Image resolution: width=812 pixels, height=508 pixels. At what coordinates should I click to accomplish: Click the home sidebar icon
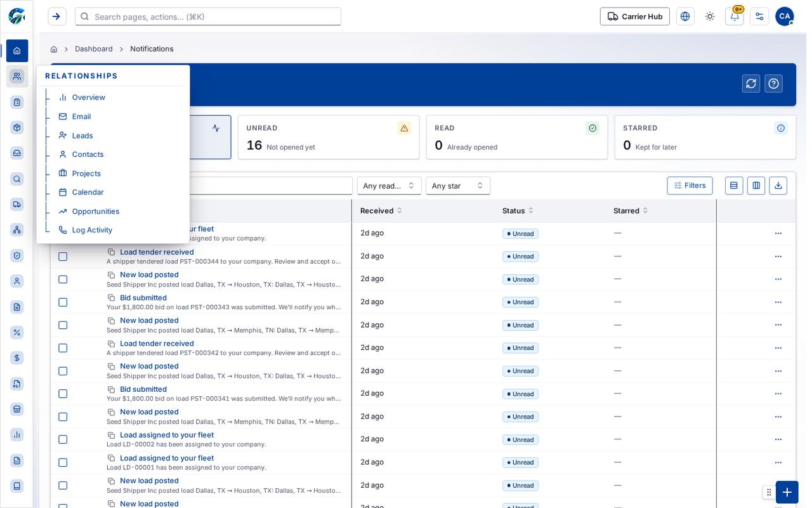point(17,51)
